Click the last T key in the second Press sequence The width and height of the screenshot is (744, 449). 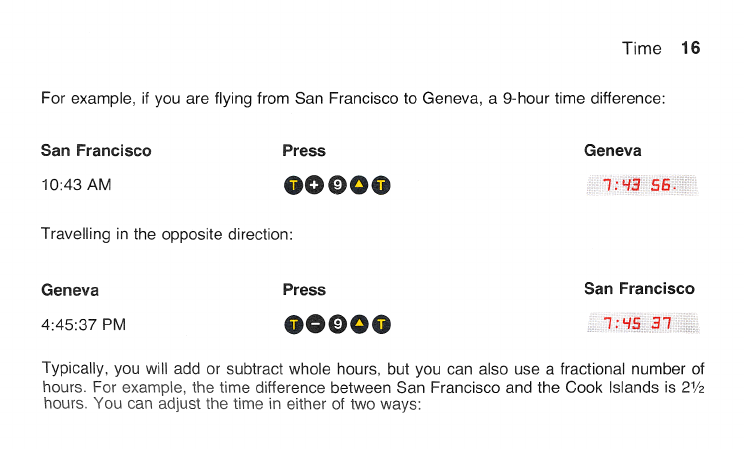(381, 325)
